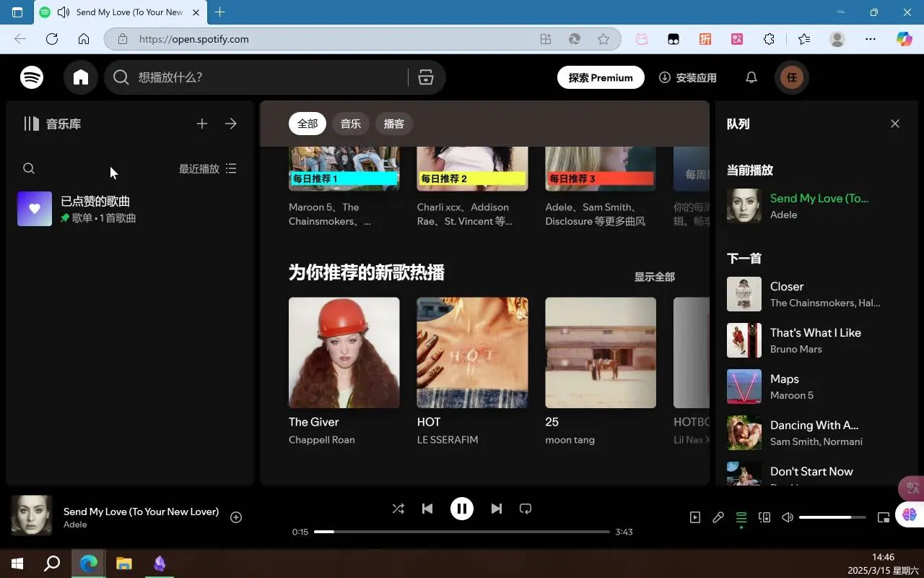This screenshot has height=578, width=924.
Task: Toggle the queue button
Action: (741, 517)
